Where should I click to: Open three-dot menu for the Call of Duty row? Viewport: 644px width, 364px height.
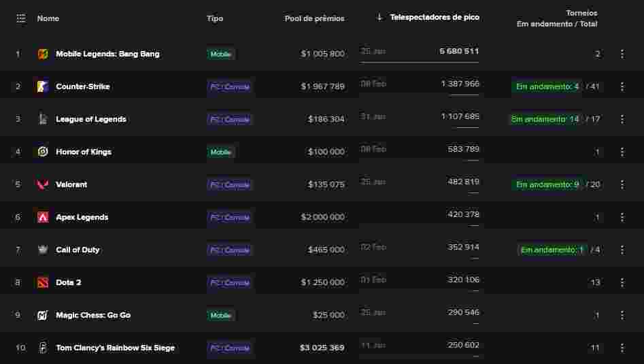pos(622,250)
